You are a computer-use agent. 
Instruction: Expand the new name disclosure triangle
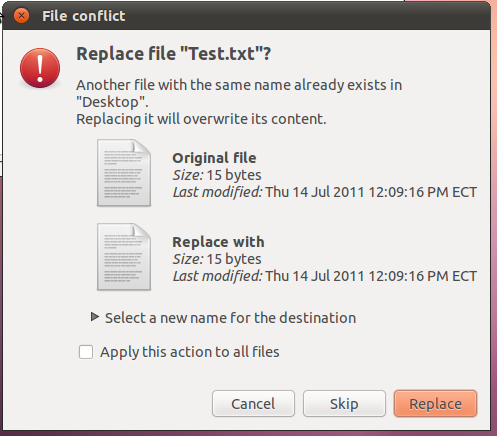[x=95, y=317]
